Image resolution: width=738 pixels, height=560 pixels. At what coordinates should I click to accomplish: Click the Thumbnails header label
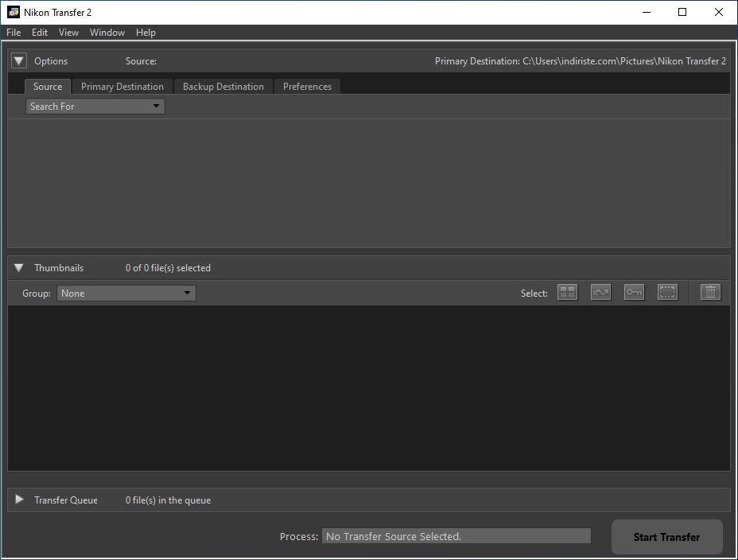pyautogui.click(x=59, y=268)
